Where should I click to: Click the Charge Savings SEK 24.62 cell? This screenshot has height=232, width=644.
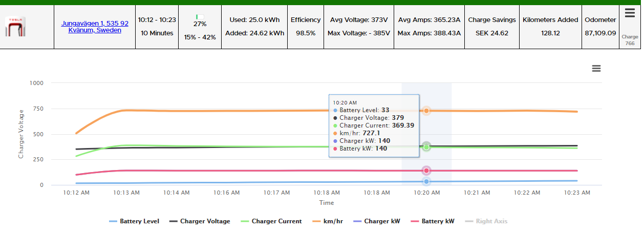[x=492, y=27]
